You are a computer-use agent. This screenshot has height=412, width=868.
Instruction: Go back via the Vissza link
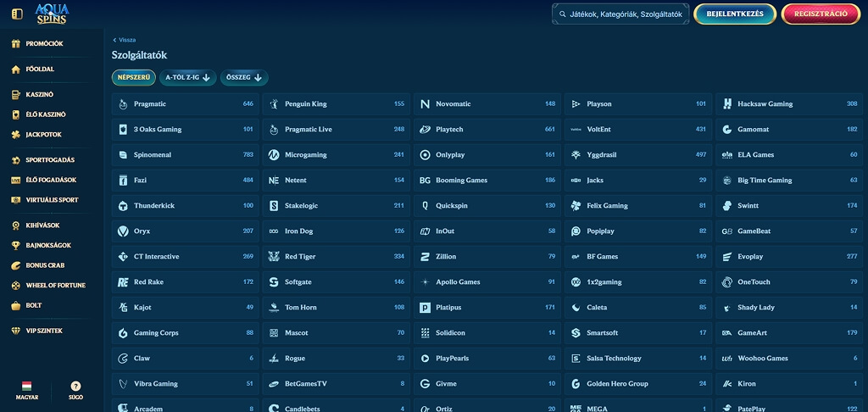click(124, 40)
